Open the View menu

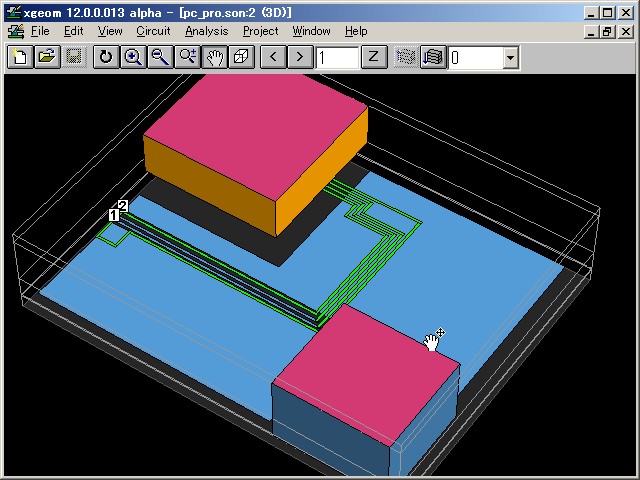[x=110, y=31]
